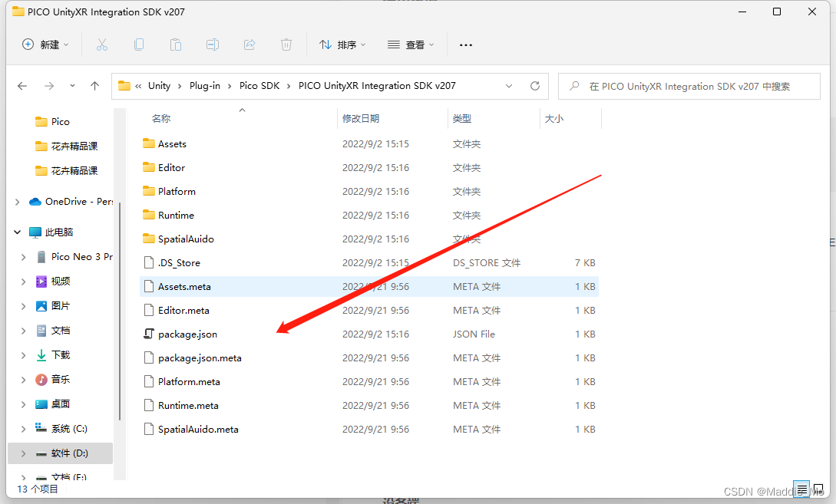Click the 图片 pictures icon in sidebar
This screenshot has height=504, width=836.
click(x=41, y=306)
